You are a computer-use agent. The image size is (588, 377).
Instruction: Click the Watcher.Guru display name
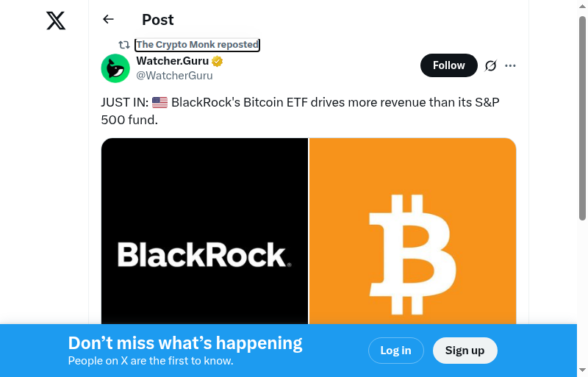click(x=172, y=61)
